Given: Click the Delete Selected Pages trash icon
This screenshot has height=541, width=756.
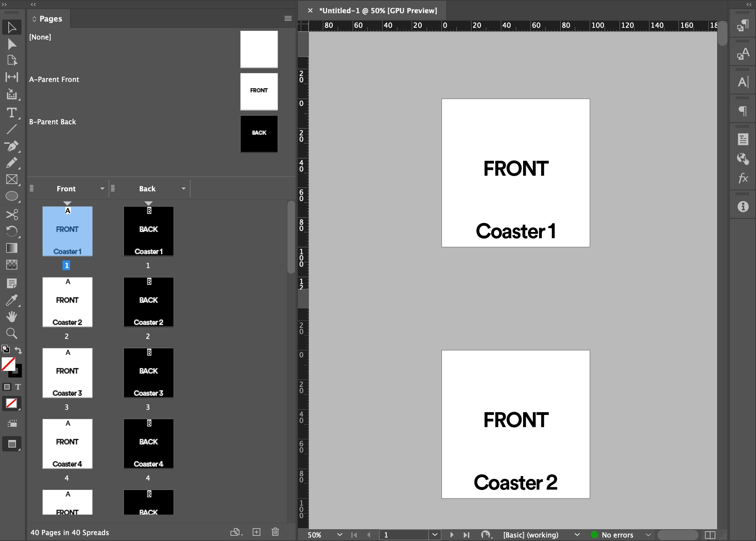Looking at the screenshot, I should point(275,532).
